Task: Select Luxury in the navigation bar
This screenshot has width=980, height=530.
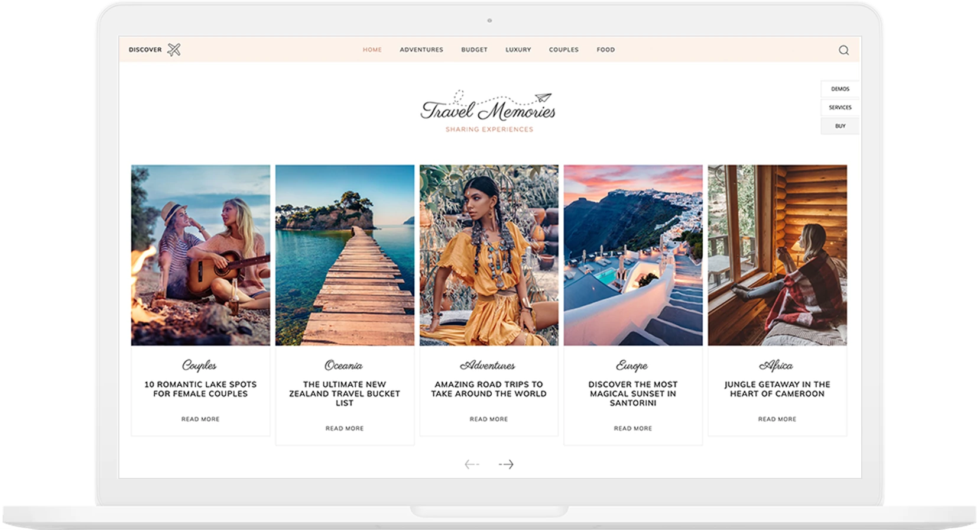Action: tap(518, 50)
